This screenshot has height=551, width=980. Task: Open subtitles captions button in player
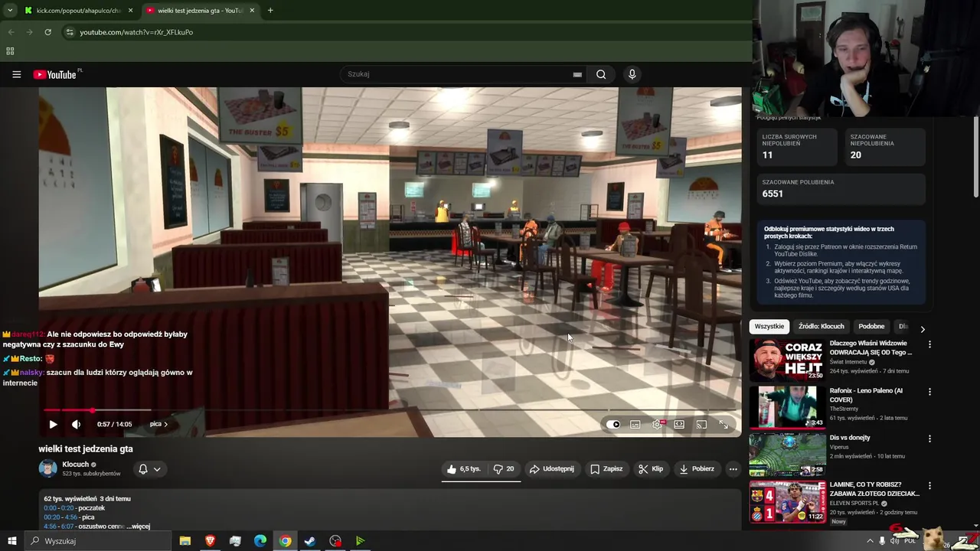635,424
